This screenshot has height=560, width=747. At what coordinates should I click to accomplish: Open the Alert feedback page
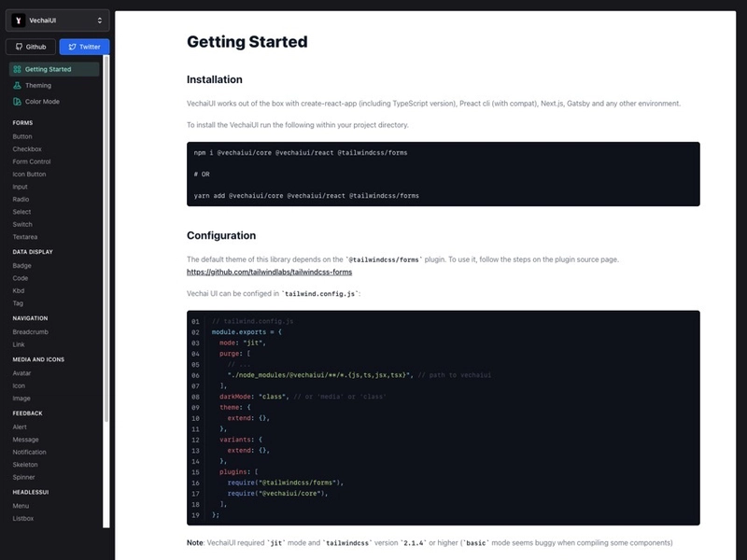point(20,427)
